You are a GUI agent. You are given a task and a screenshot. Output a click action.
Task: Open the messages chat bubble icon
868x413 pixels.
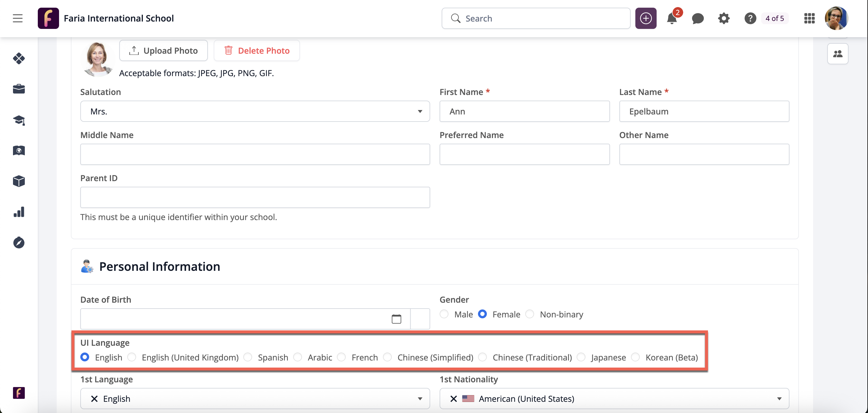697,19
